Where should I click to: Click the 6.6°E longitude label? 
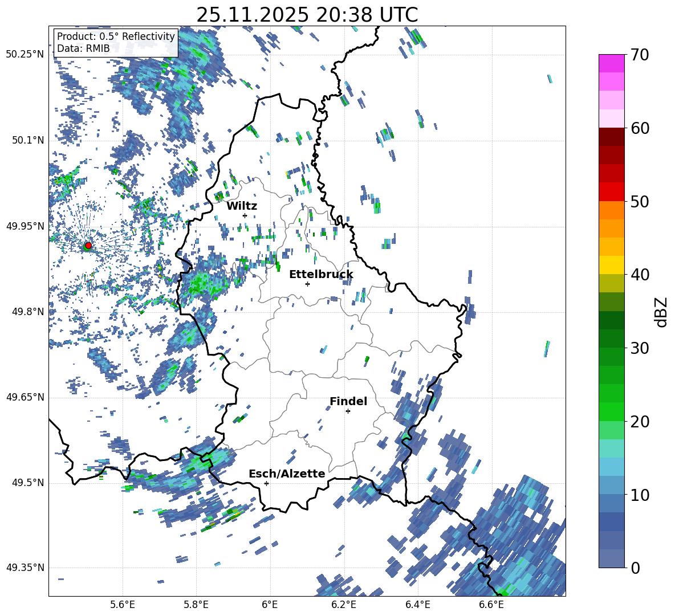[491, 605]
